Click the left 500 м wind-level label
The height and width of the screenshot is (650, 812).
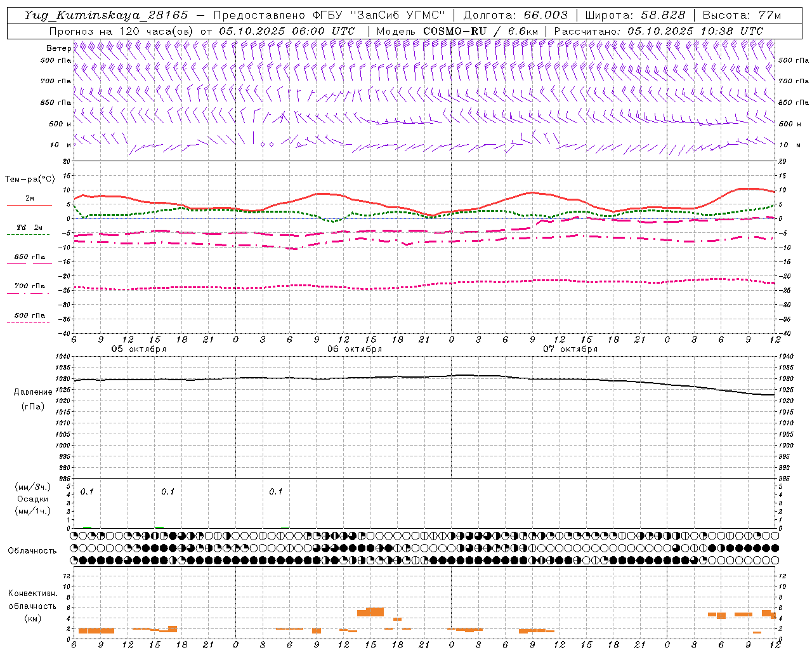click(60, 124)
